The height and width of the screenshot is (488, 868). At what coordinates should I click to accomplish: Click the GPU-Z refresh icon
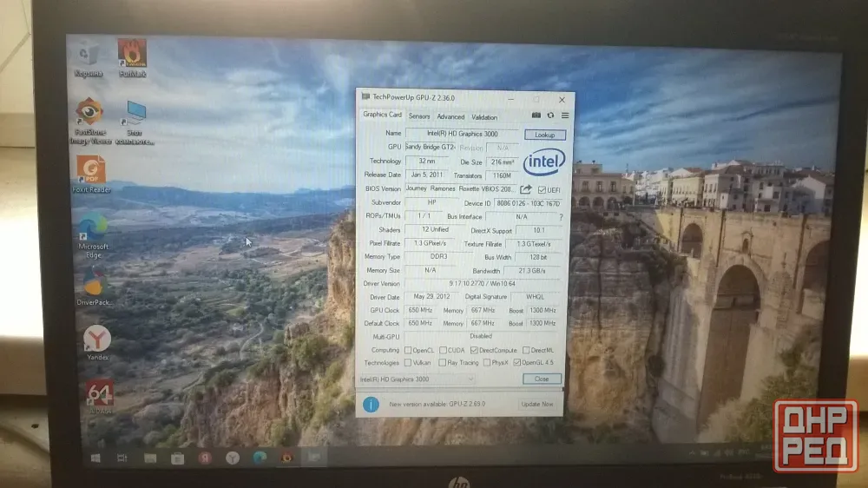[550, 115]
